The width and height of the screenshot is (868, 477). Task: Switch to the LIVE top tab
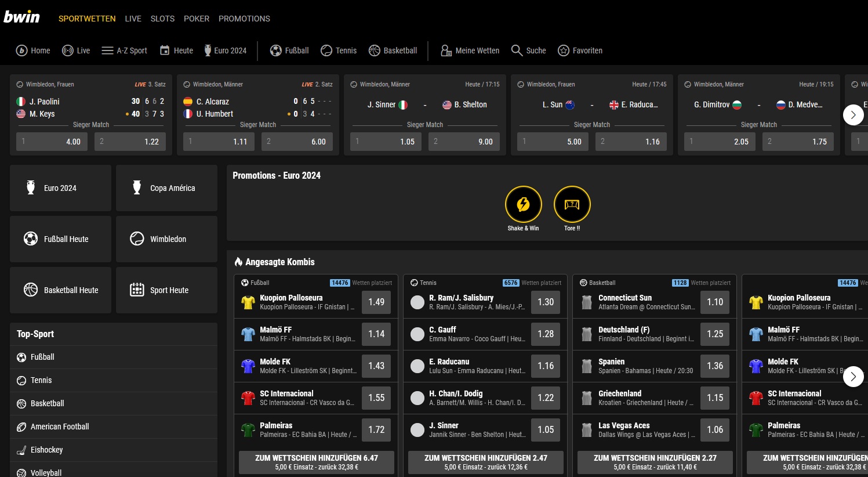133,19
